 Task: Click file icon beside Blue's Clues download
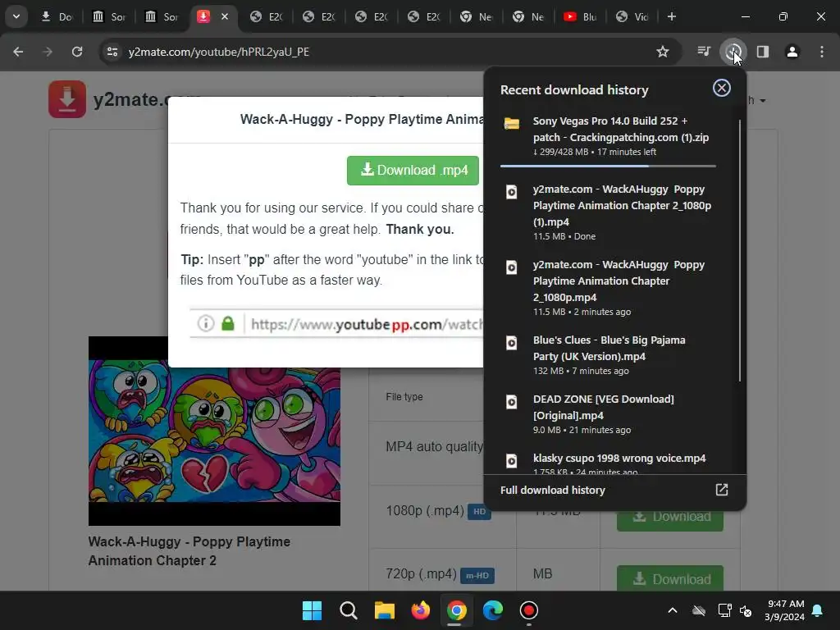(512, 343)
